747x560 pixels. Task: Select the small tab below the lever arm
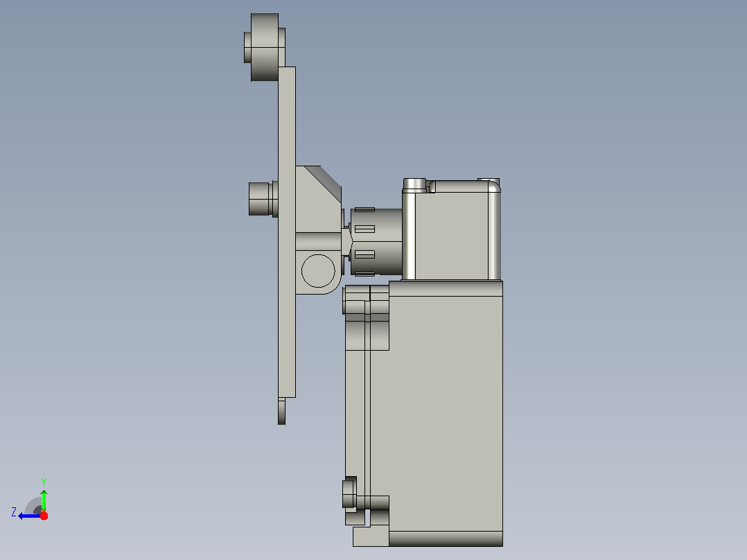coord(281,411)
